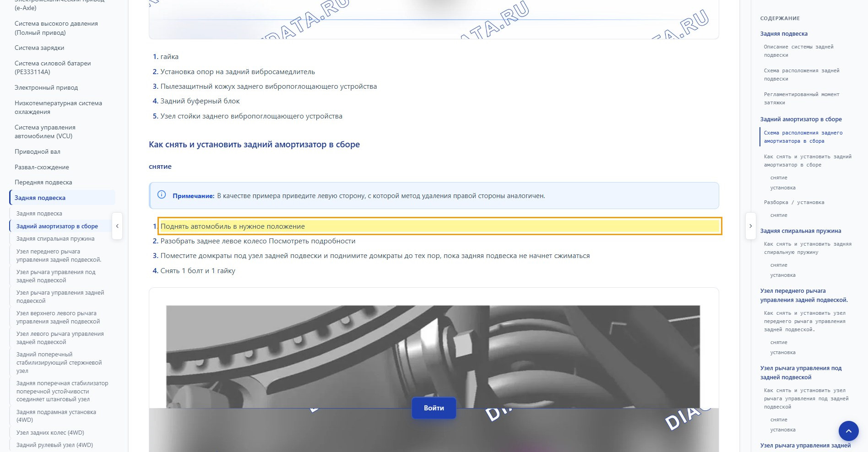868x452 pixels.
Task: Open the brake and shock absorber illustration
Action: (x=433, y=357)
